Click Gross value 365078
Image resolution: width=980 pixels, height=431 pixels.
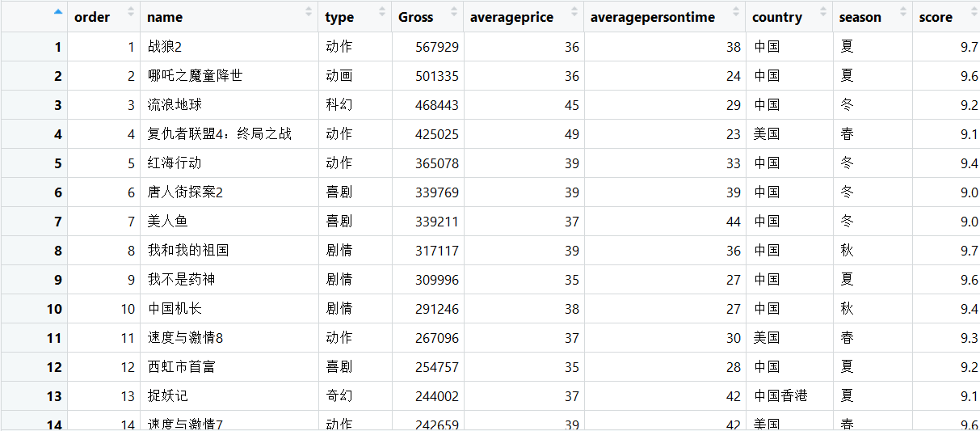tap(437, 163)
